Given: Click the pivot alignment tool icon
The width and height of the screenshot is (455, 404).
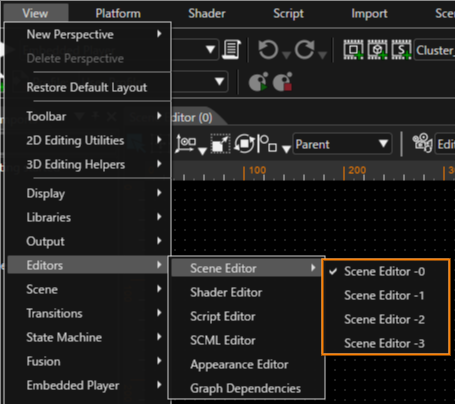Looking at the screenshot, I should click(x=267, y=144).
